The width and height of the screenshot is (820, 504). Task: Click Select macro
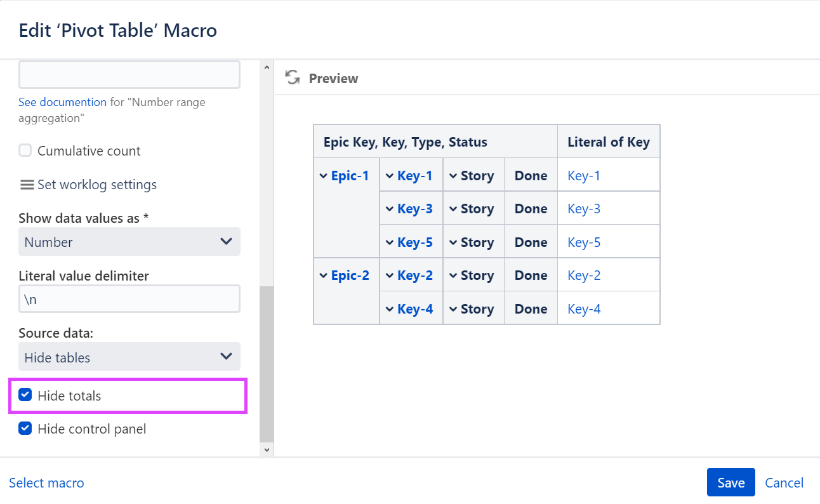[46, 483]
